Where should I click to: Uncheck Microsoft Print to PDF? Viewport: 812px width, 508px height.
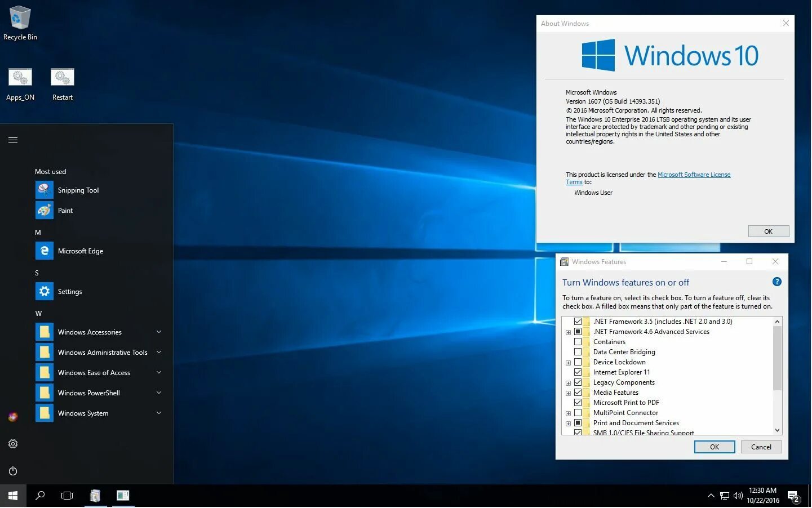578,403
